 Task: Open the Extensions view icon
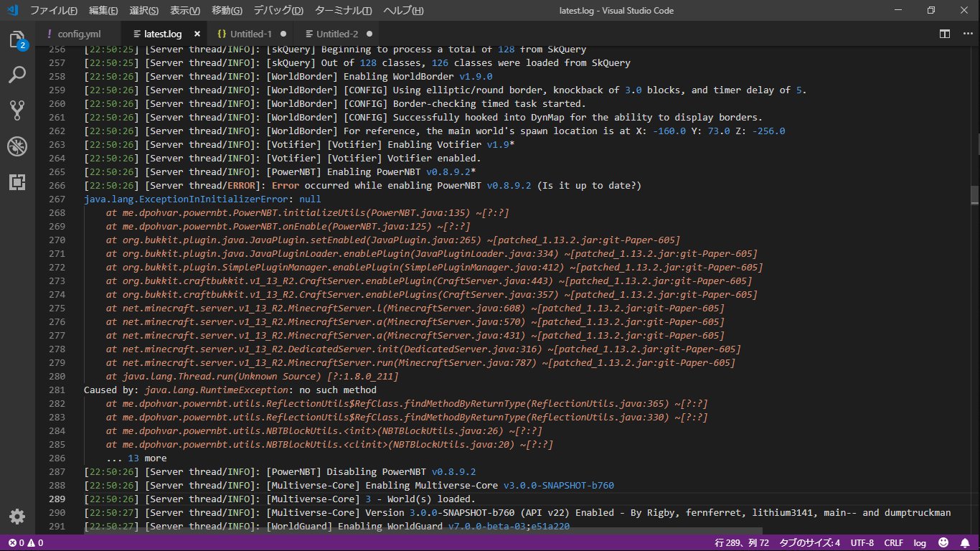17,182
